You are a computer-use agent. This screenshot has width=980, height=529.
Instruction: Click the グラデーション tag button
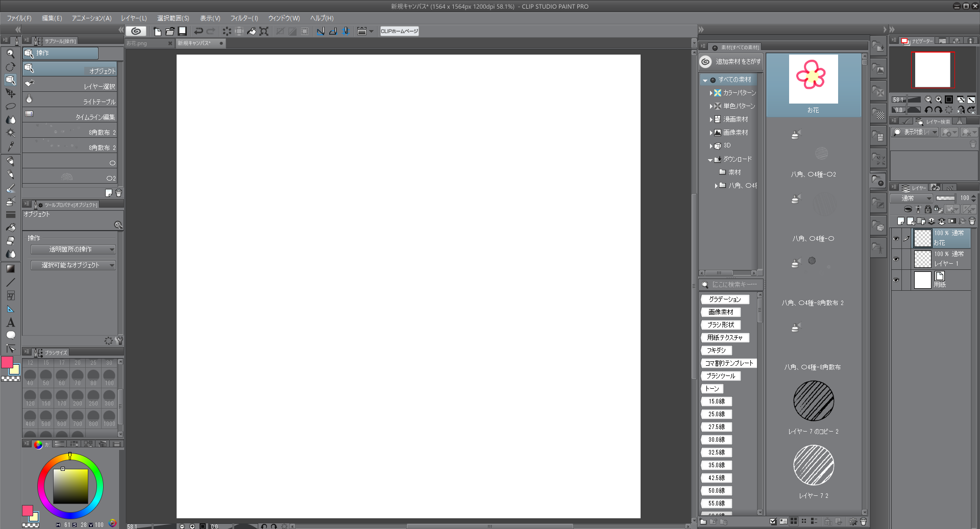coord(725,299)
